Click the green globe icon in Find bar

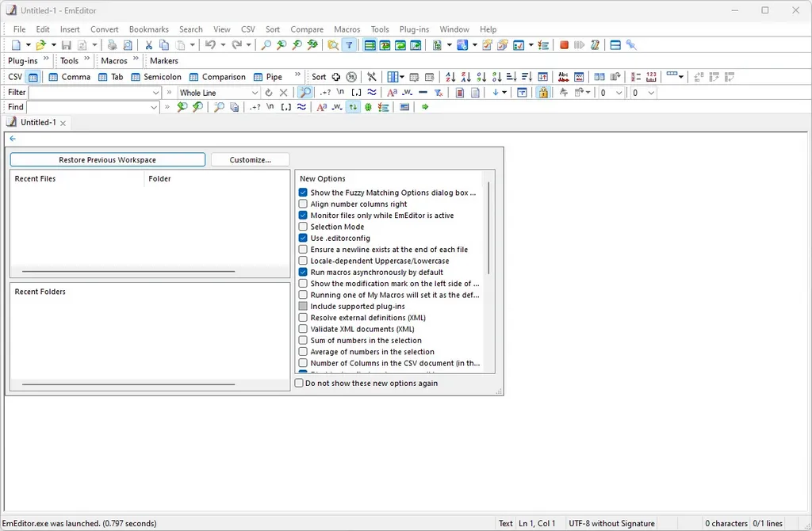point(368,107)
